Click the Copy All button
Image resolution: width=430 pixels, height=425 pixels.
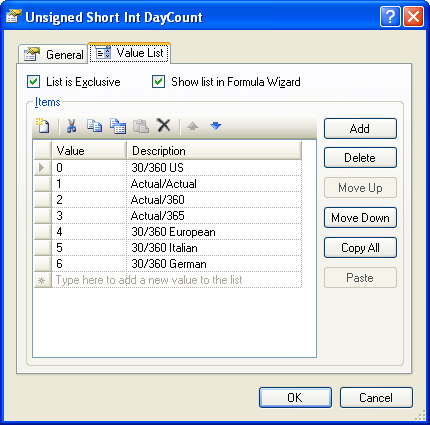pos(360,248)
